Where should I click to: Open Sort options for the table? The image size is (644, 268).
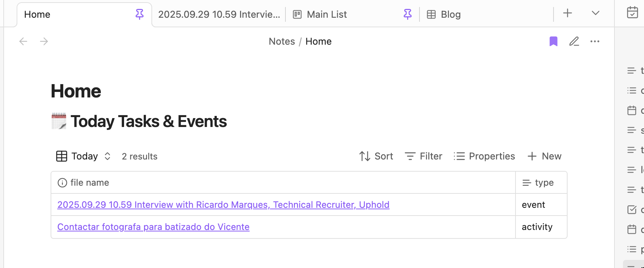pos(376,156)
